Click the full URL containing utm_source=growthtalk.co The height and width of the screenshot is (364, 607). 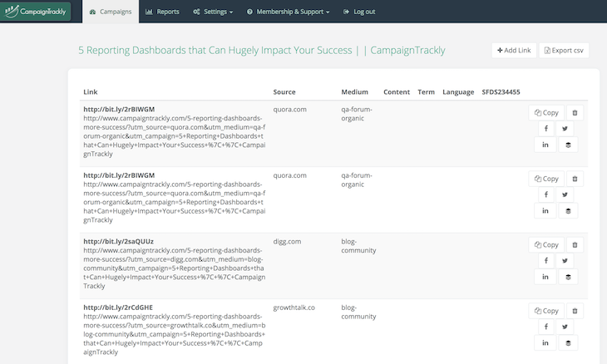pyautogui.click(x=175, y=334)
